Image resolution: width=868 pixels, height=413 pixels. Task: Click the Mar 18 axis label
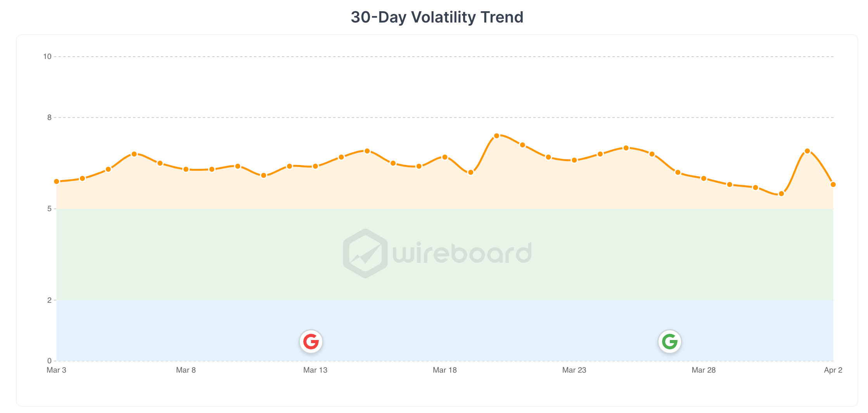[445, 370]
